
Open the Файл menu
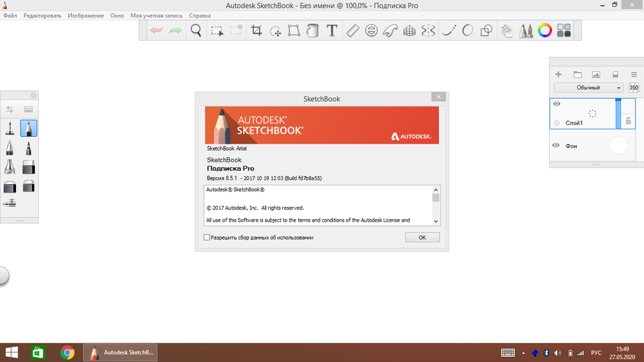click(x=10, y=15)
